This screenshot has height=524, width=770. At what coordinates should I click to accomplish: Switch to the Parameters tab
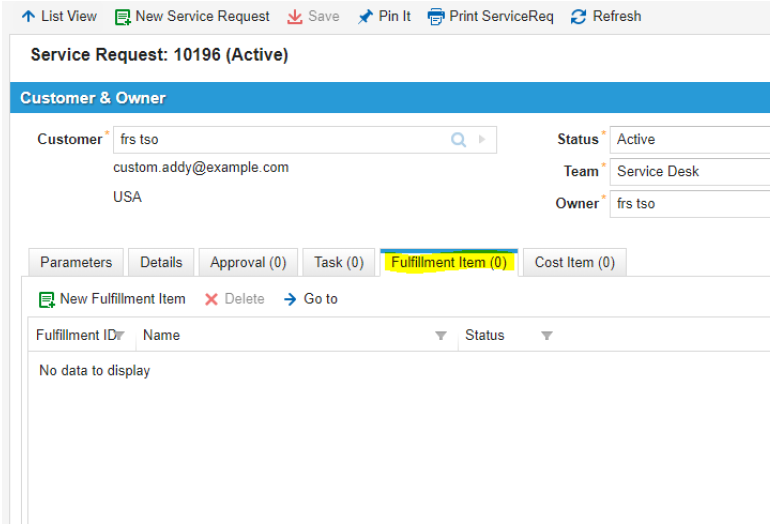tap(76, 263)
